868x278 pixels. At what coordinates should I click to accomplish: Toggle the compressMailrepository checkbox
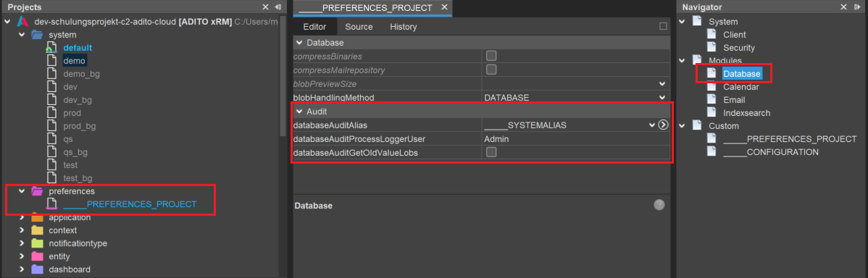[x=491, y=69]
